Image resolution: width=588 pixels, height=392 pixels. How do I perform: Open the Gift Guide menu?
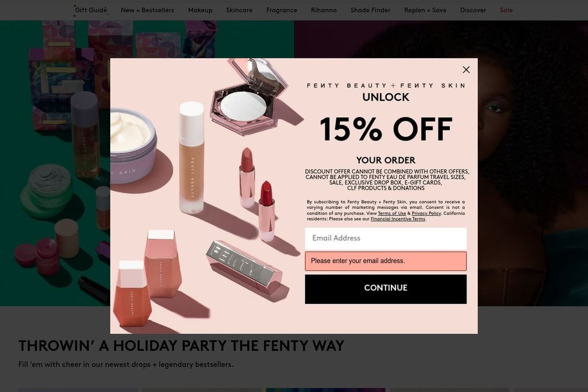91,10
